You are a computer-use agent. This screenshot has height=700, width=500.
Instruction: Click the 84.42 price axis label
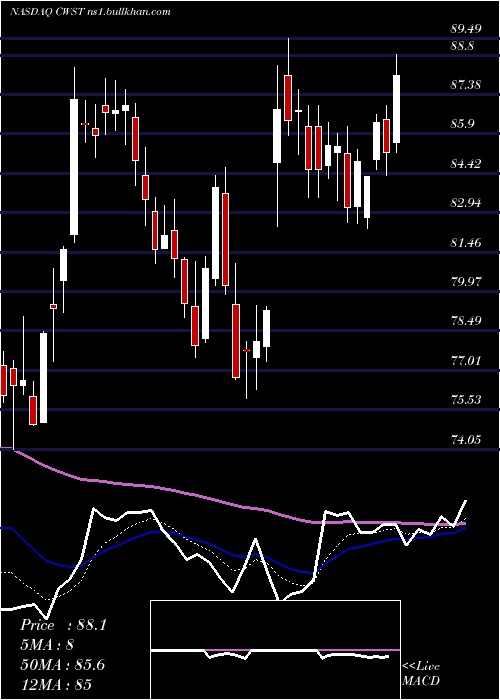pyautogui.click(x=466, y=164)
